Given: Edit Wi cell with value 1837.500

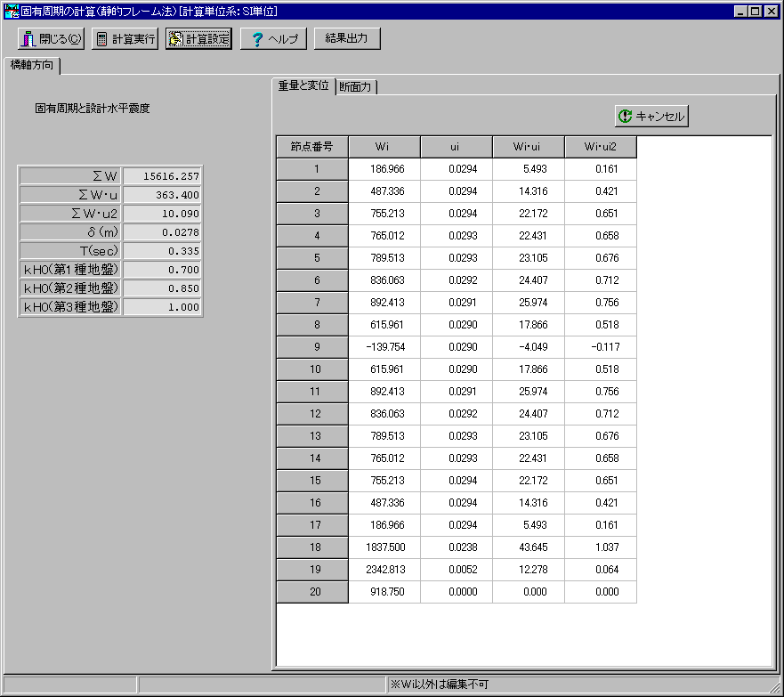Looking at the screenshot, I should (384, 547).
